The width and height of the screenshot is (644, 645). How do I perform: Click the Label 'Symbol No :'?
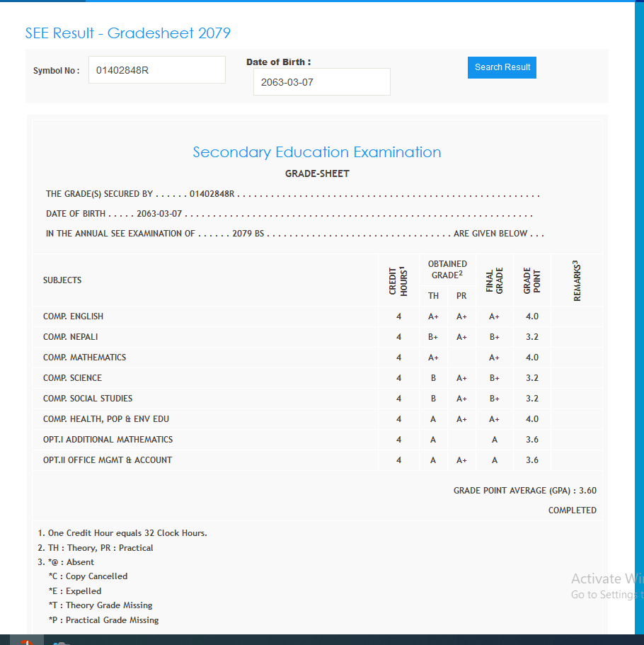point(57,71)
